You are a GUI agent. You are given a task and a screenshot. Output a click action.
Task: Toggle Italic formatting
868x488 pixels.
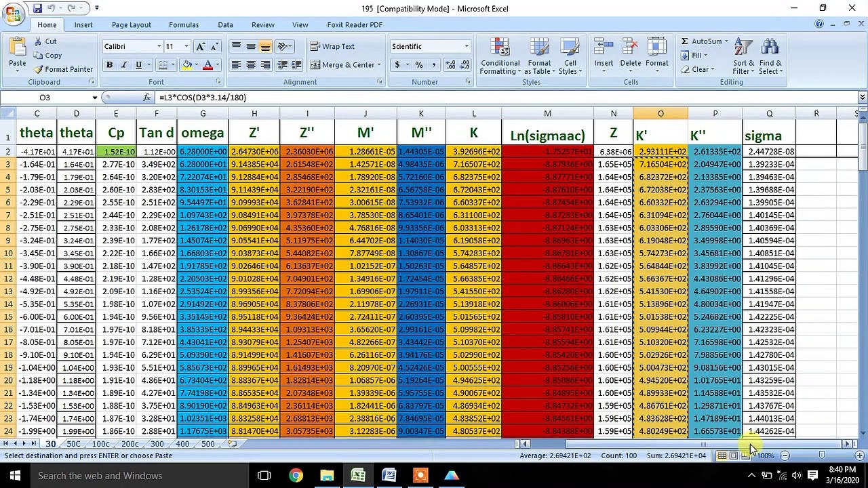coord(123,65)
